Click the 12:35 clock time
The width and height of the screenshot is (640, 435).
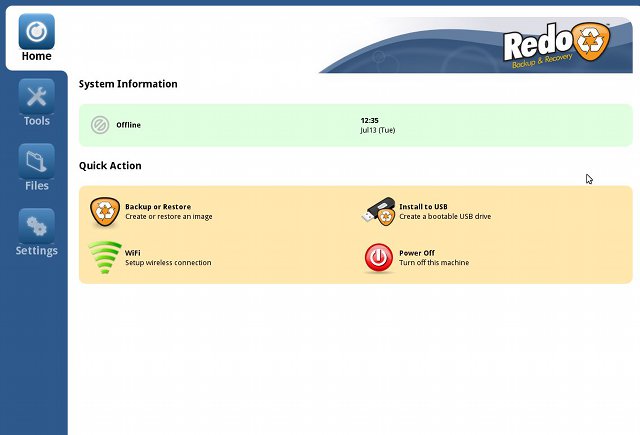pos(369,120)
